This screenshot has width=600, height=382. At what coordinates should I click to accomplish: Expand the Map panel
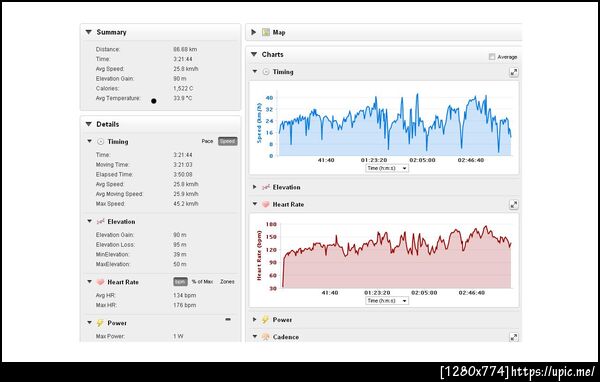point(254,32)
